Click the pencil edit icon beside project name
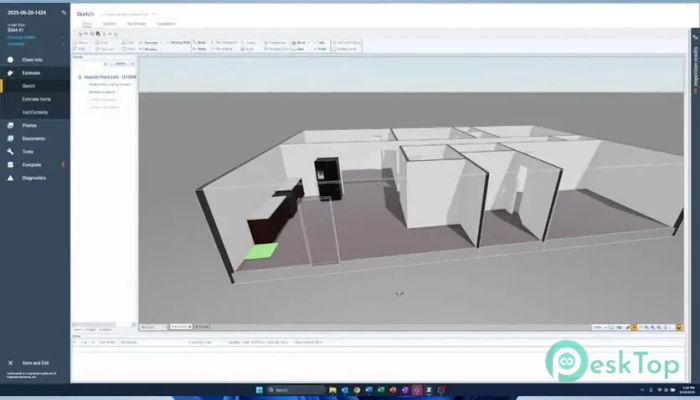The width and height of the screenshot is (700, 400). (64, 12)
